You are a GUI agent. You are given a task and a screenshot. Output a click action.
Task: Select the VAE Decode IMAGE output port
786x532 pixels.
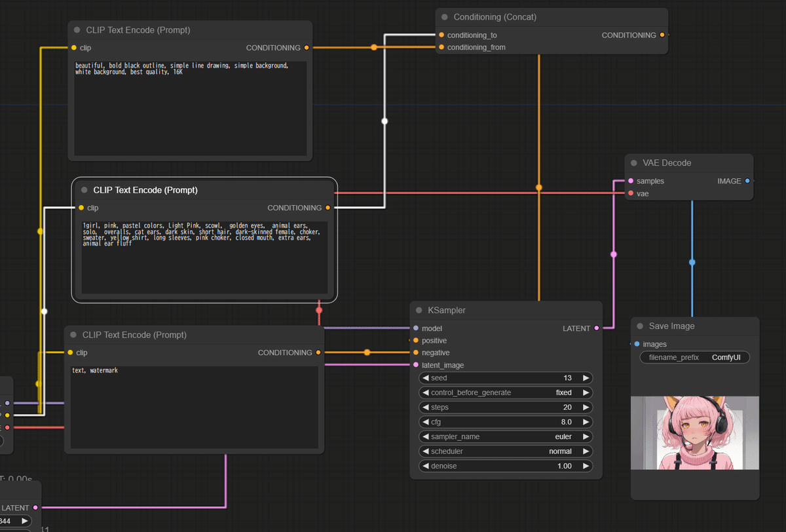point(747,181)
